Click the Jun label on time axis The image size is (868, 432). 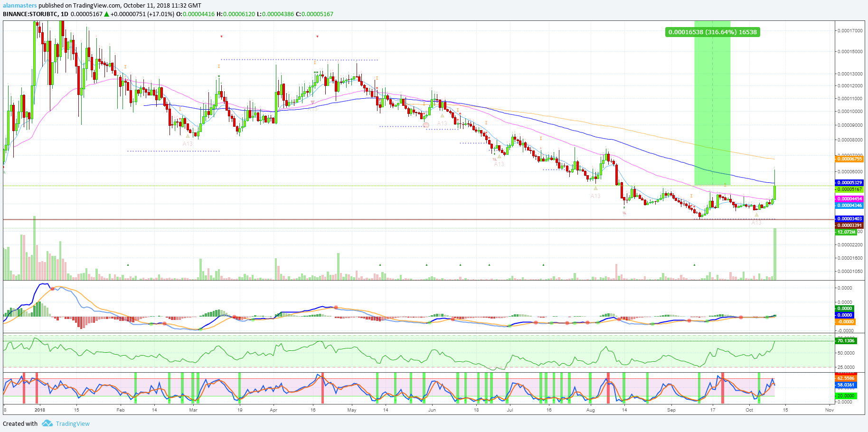[x=432, y=410]
